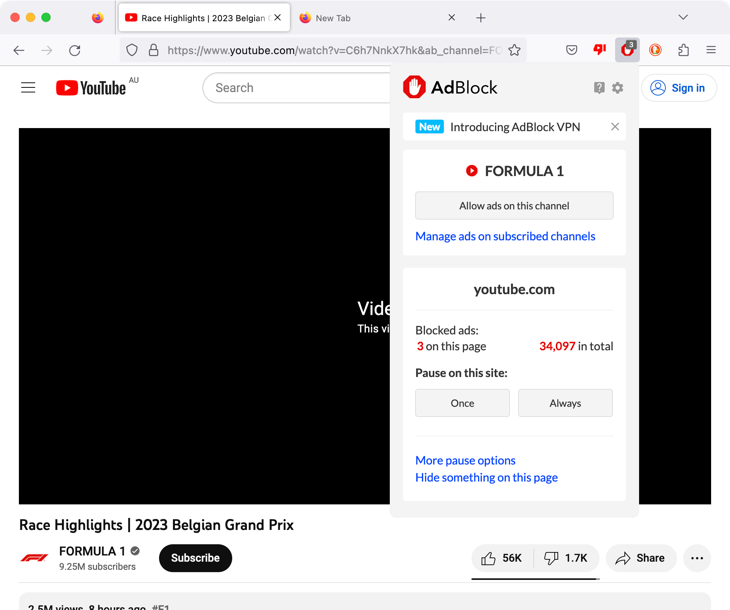This screenshot has height=610, width=730.
Task: Click AdBlock extension icon in toolbar
Action: [627, 50]
